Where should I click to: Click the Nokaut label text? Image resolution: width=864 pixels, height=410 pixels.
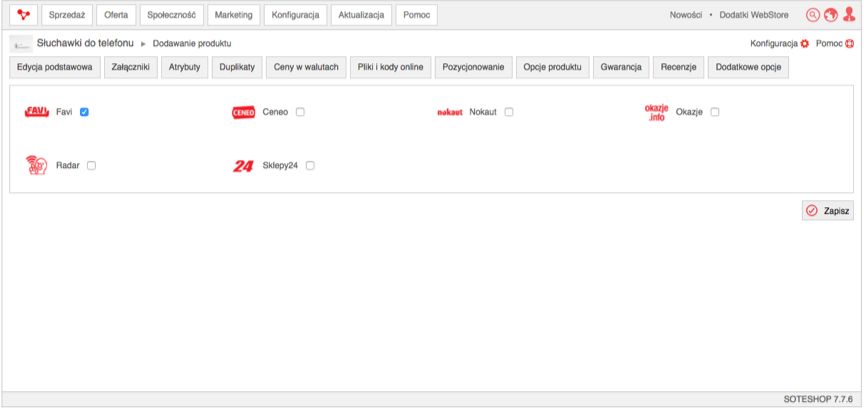click(x=483, y=112)
